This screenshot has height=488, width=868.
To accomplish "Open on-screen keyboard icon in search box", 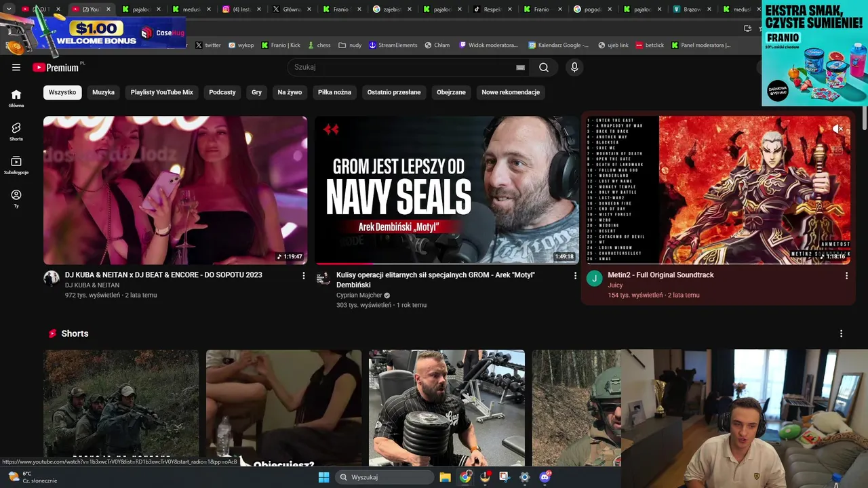I will pos(520,67).
